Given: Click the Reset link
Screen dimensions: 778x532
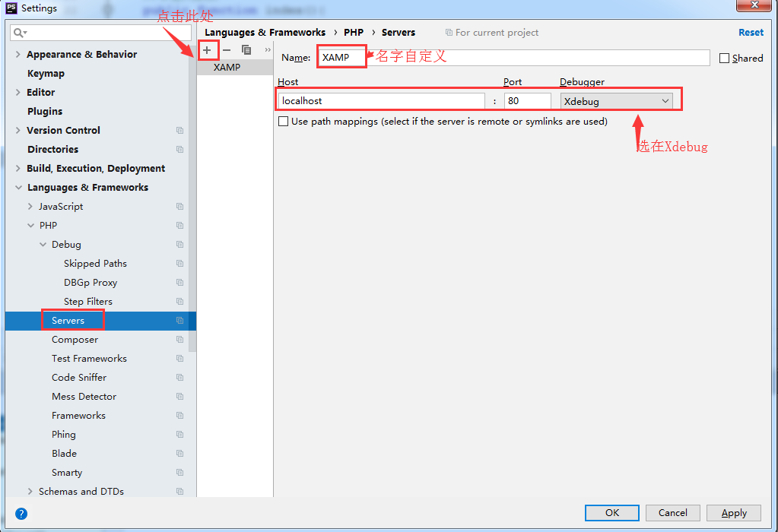Looking at the screenshot, I should (751, 32).
